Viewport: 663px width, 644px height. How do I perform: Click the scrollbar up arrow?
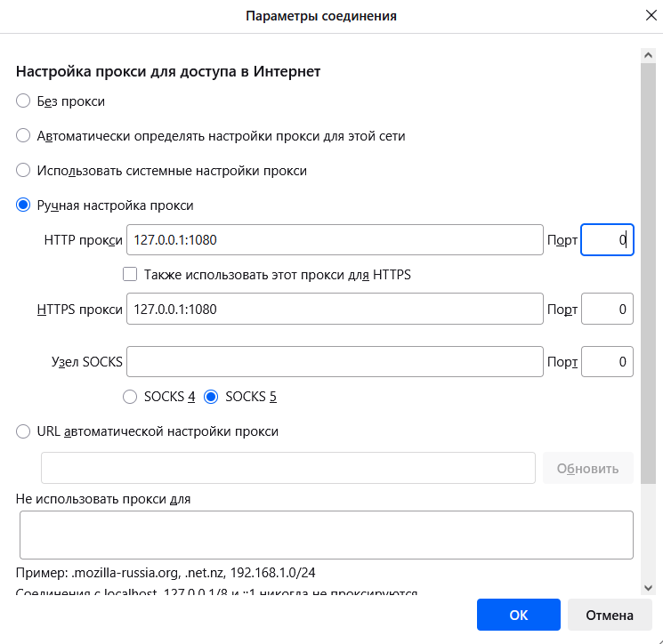pos(648,55)
